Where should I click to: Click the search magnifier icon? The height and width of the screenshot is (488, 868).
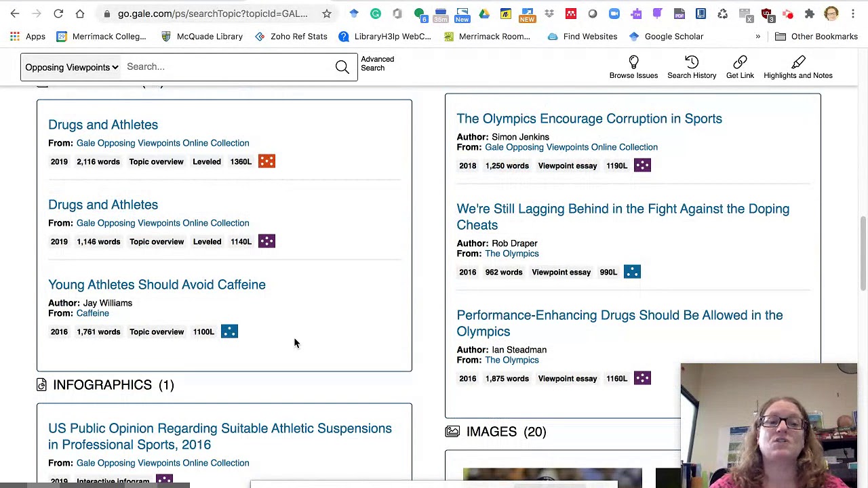pos(342,66)
